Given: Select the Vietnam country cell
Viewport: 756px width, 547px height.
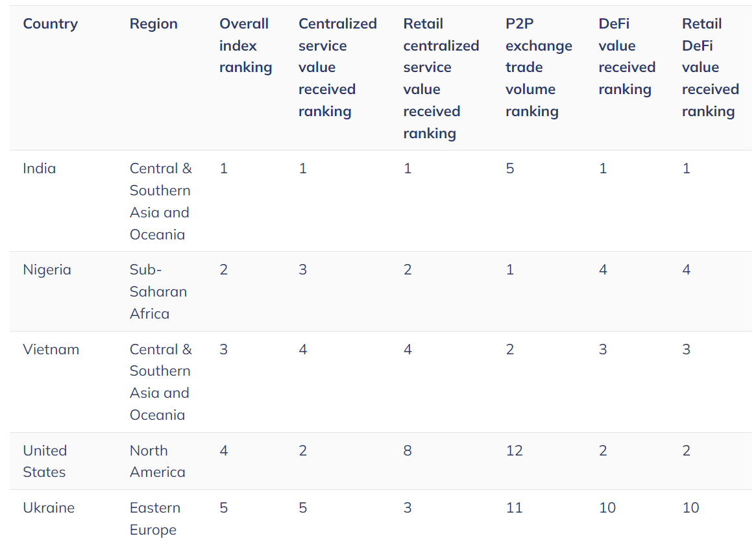Looking at the screenshot, I should coord(51,349).
